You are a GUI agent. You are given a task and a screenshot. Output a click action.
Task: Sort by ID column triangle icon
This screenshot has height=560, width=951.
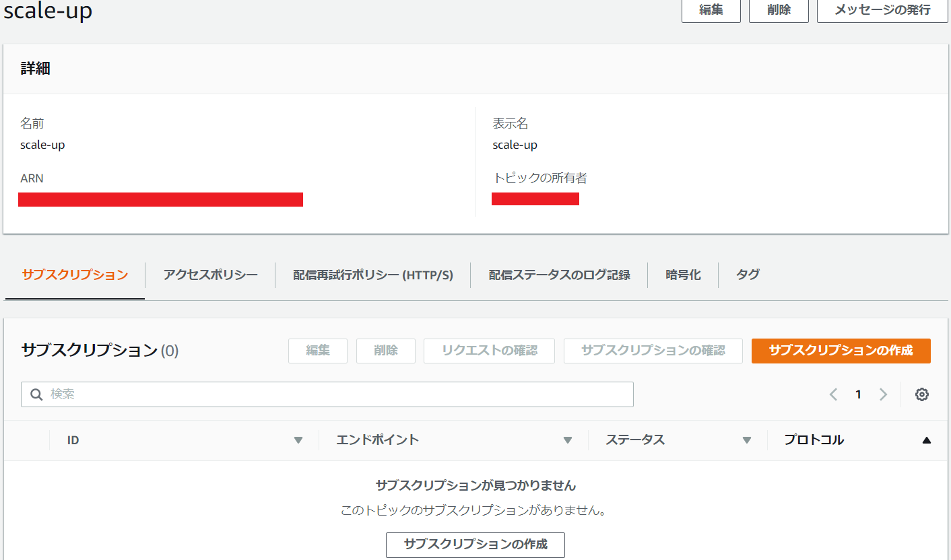coord(298,440)
